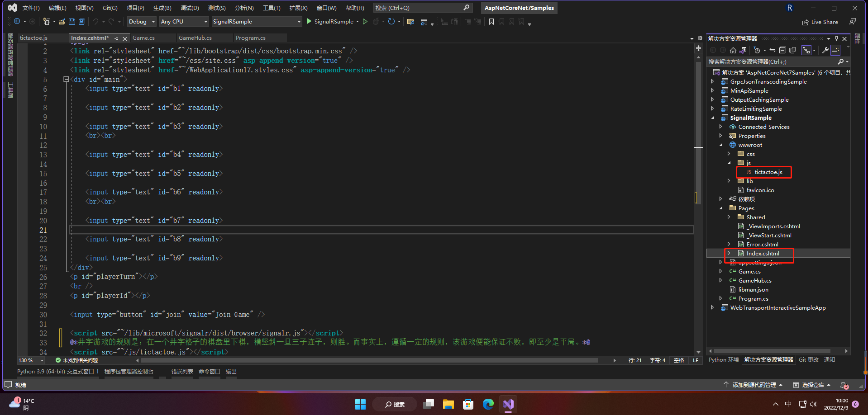Click the blue restart/refresh icon in the toolbar
The image size is (868, 415).
[391, 22]
